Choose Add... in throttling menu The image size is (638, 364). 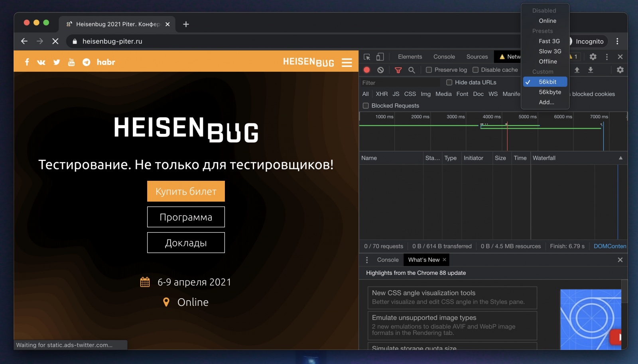545,102
